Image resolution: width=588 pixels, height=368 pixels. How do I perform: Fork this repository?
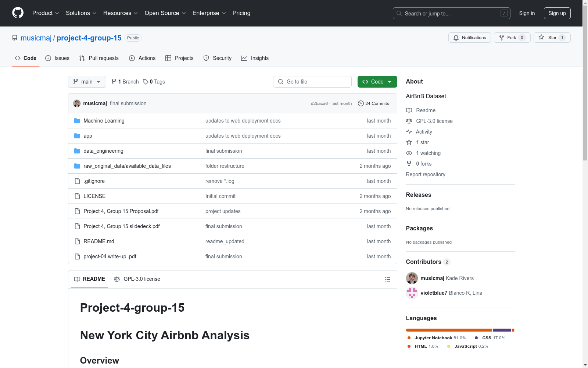(512, 38)
